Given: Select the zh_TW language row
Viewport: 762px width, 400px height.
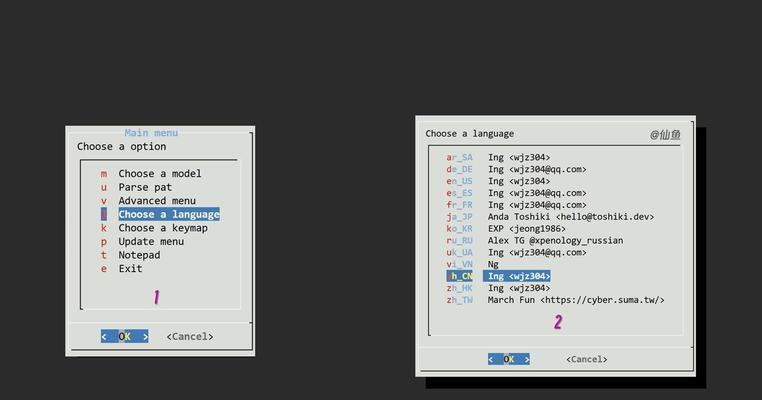Looking at the screenshot, I should click(x=555, y=300).
